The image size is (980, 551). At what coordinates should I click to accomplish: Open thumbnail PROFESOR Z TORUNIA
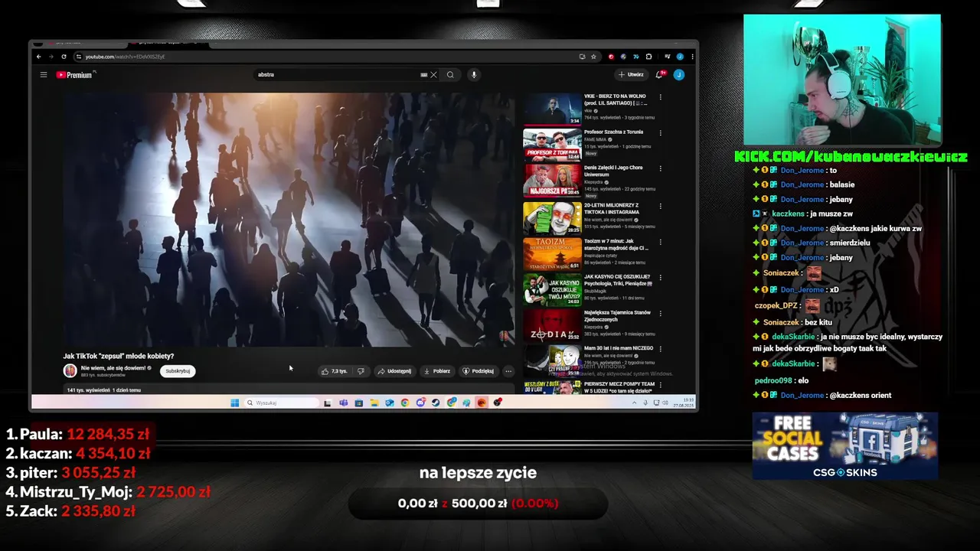click(x=552, y=145)
